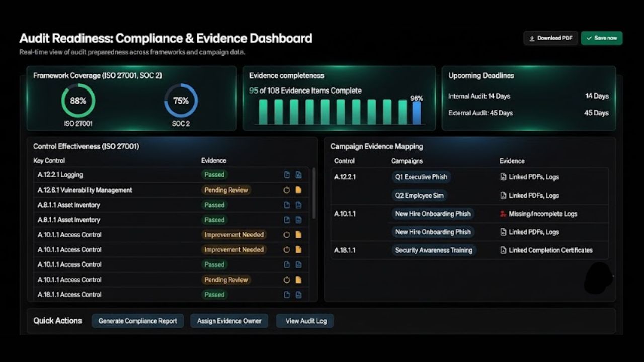Click the Missing/Incomplete Logs evidence text

[x=543, y=214]
